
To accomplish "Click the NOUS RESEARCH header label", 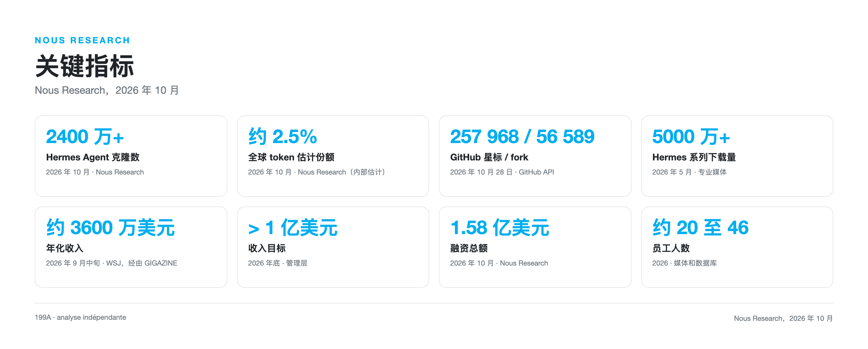I will (82, 40).
